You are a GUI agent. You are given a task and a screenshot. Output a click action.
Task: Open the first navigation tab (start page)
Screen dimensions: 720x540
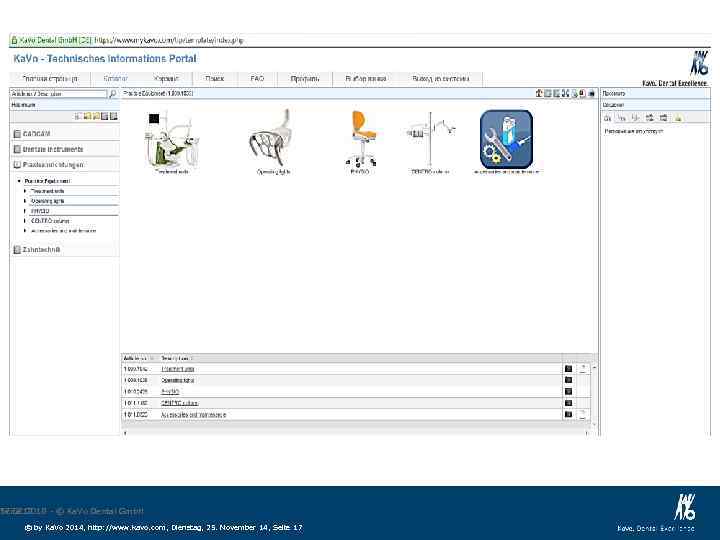[x=50, y=79]
